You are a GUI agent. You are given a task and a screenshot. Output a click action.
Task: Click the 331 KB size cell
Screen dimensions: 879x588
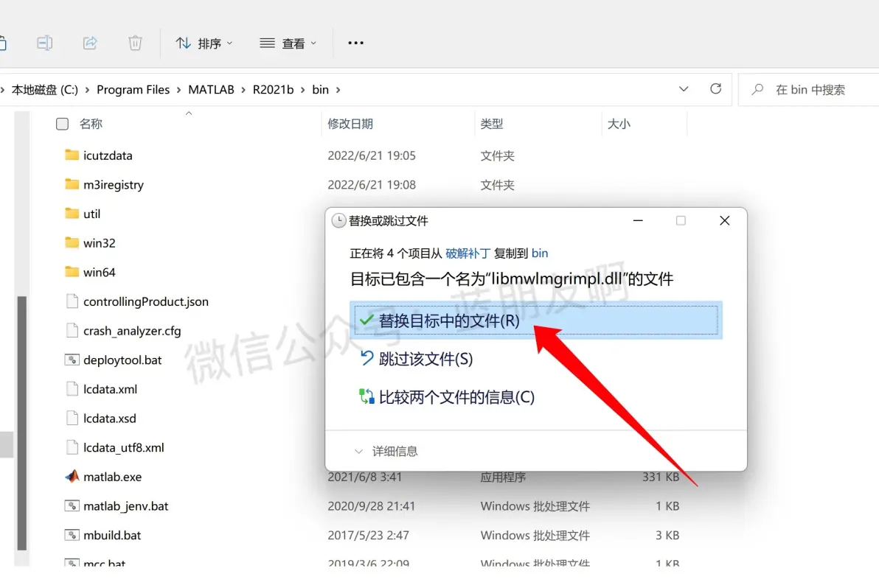(x=661, y=477)
